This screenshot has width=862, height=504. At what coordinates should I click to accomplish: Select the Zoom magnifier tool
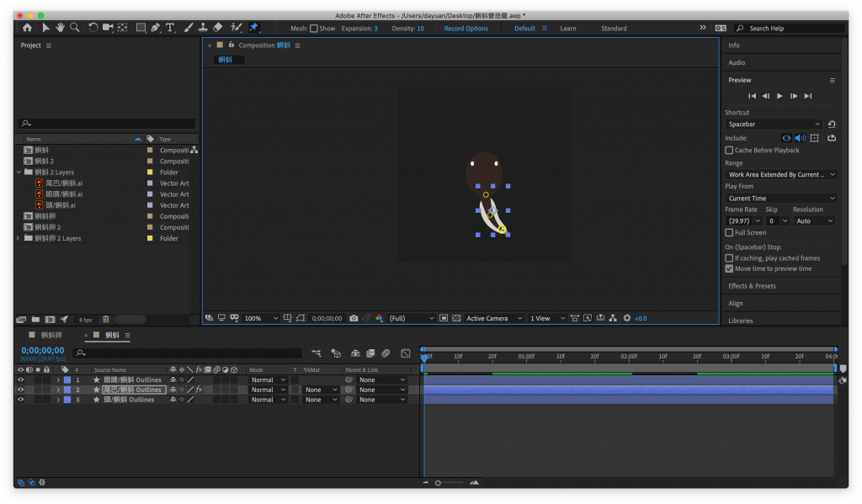pyautogui.click(x=75, y=28)
